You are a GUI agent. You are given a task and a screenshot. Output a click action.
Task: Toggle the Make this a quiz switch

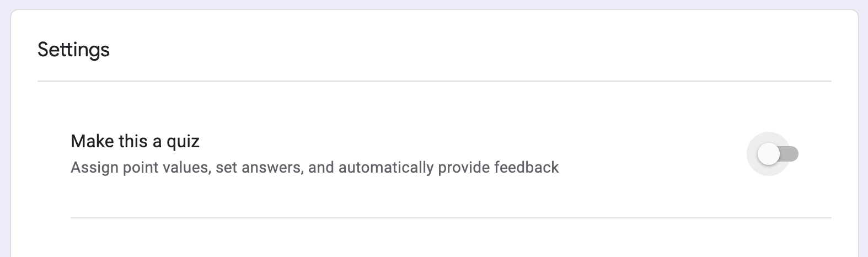click(778, 154)
